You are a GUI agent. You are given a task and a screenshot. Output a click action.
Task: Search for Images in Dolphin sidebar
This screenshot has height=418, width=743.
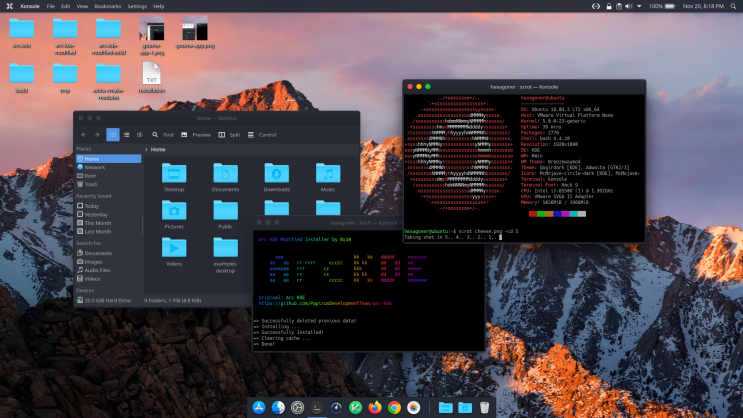tap(109, 262)
